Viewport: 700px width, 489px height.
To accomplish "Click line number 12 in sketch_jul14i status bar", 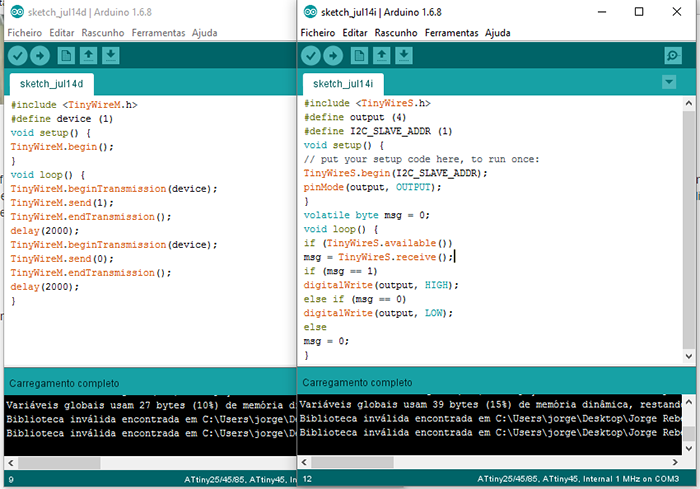I will 307,479.
